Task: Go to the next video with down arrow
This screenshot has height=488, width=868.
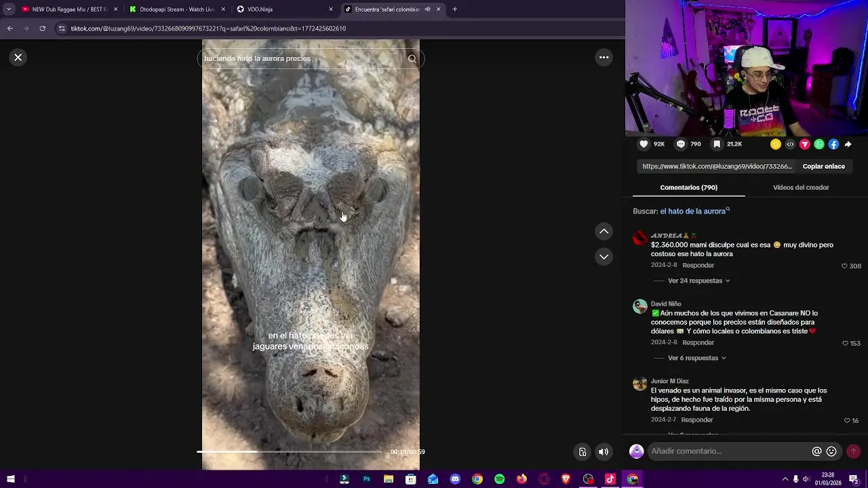Action: pos(604,257)
